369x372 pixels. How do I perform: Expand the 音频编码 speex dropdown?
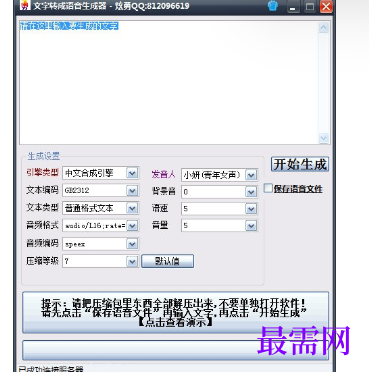(x=132, y=244)
